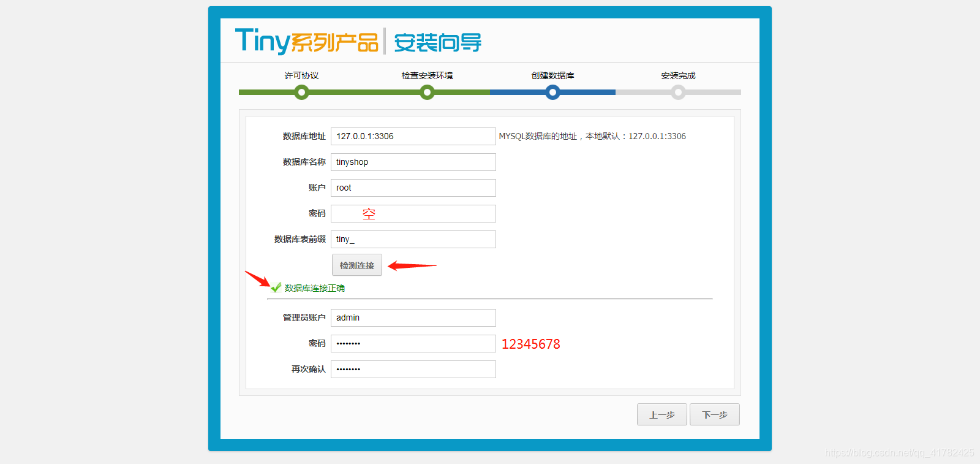Viewport: 980px width, 464px height.
Task: Focus the 数据库地址 input field
Action: (413, 136)
